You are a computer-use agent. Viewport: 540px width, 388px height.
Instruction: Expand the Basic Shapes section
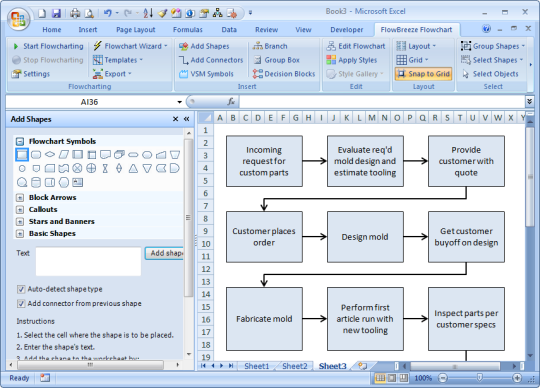click(20, 234)
